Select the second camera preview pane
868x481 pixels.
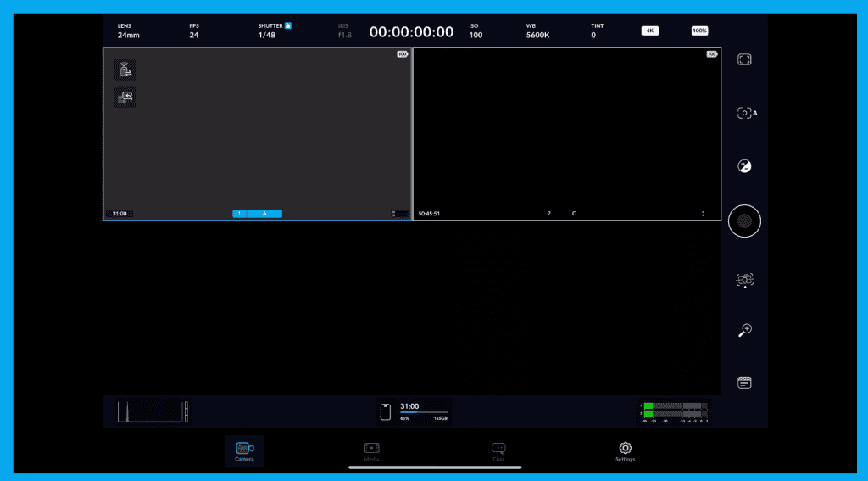click(x=566, y=133)
